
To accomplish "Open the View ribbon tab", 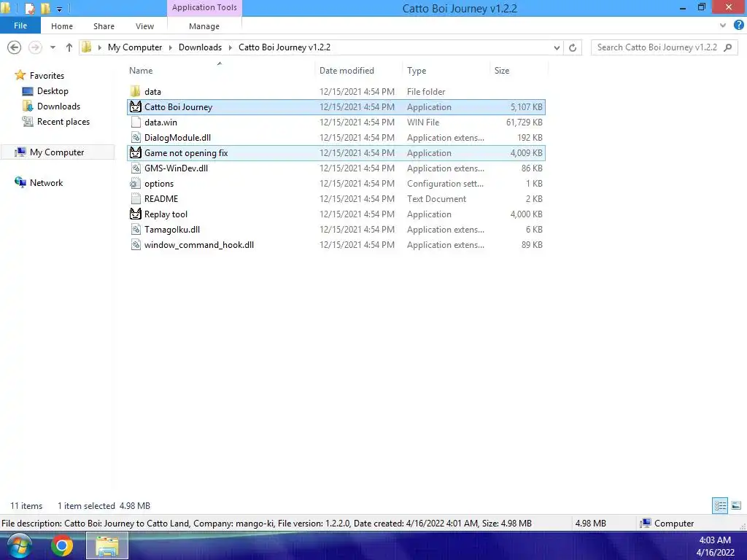I will tap(144, 26).
